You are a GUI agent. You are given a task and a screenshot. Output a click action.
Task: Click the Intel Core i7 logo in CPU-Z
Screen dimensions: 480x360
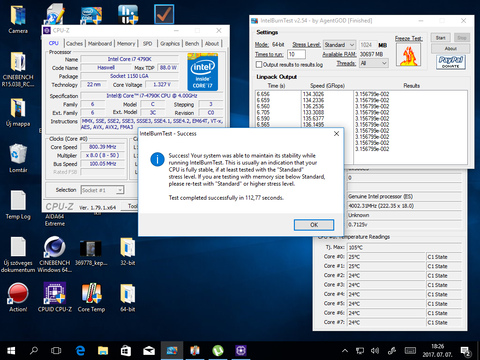[x=203, y=72]
